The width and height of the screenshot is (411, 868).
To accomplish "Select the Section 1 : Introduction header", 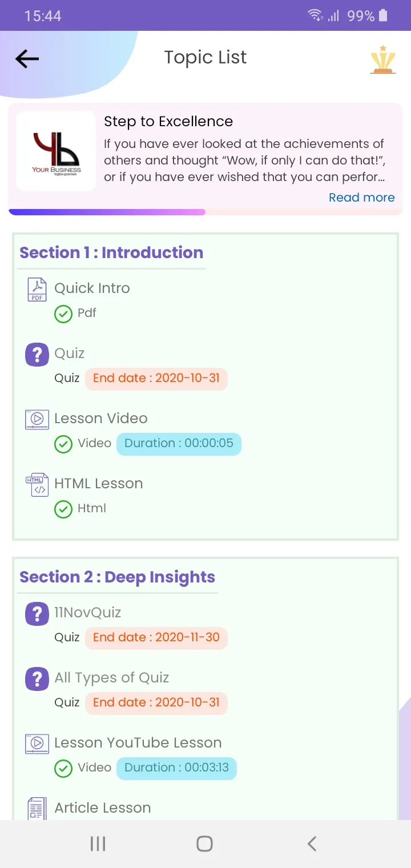I will coord(111,252).
